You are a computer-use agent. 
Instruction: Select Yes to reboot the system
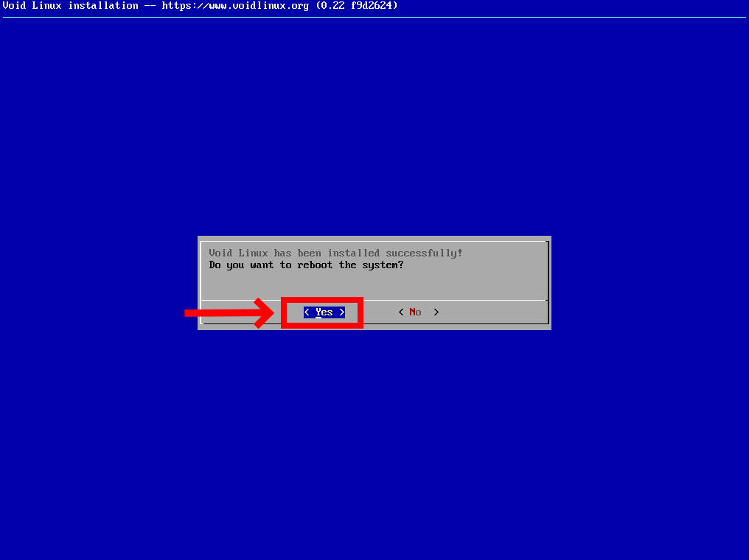click(324, 312)
